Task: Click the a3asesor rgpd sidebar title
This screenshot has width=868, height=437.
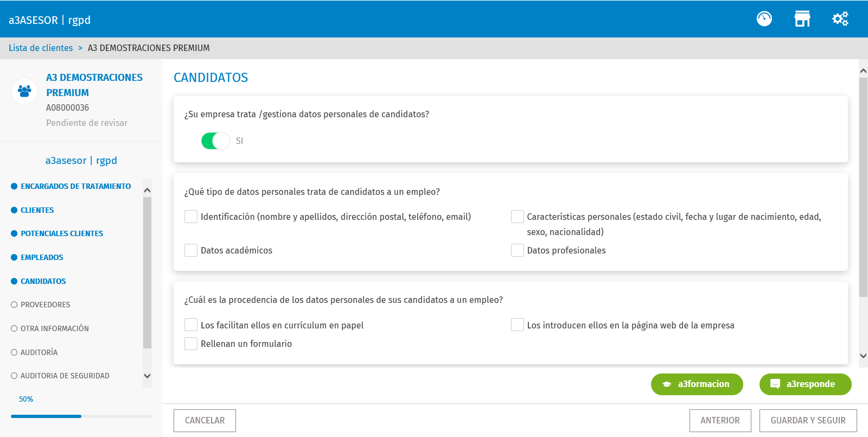Action: (81, 161)
